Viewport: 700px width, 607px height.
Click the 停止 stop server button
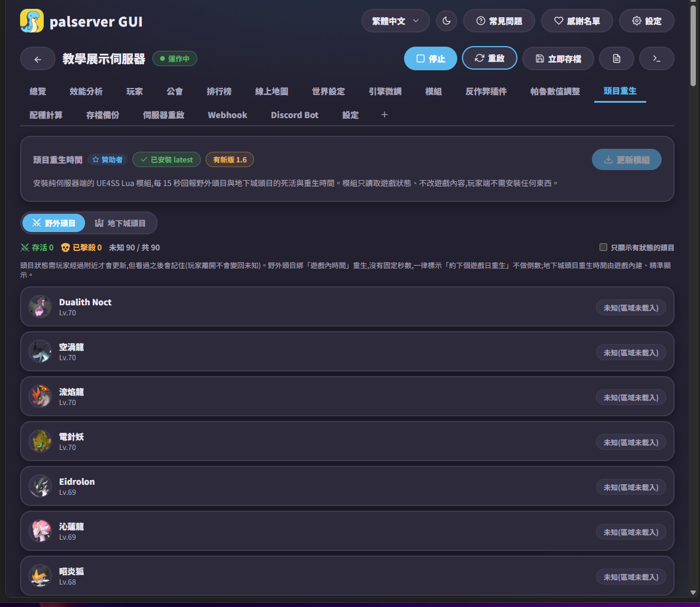click(x=431, y=59)
